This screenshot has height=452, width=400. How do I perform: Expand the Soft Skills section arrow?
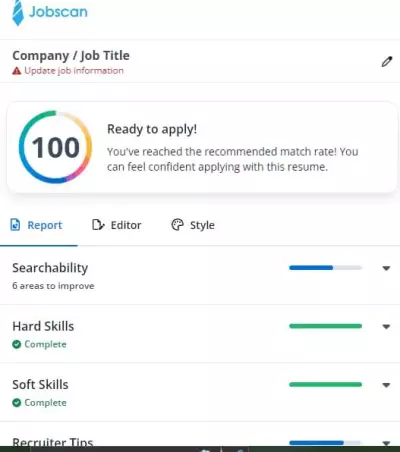point(386,385)
